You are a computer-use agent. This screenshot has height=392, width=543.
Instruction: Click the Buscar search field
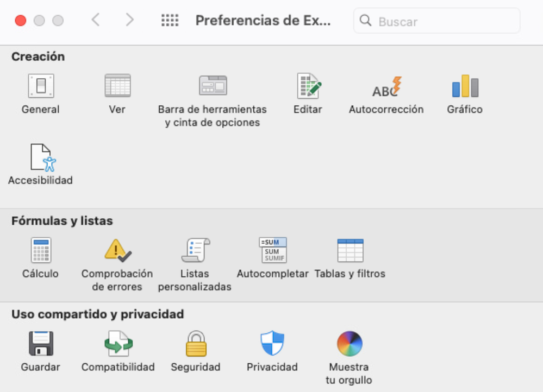tap(436, 21)
